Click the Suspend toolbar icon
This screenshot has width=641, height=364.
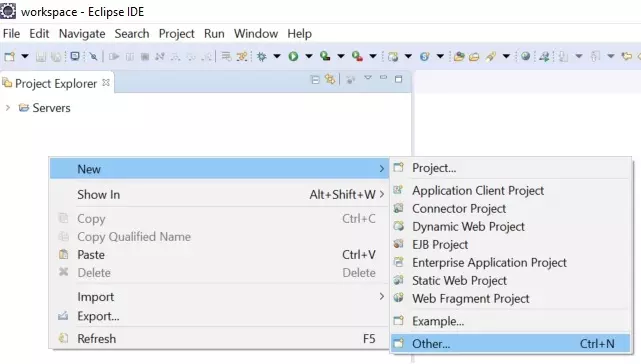130,56
